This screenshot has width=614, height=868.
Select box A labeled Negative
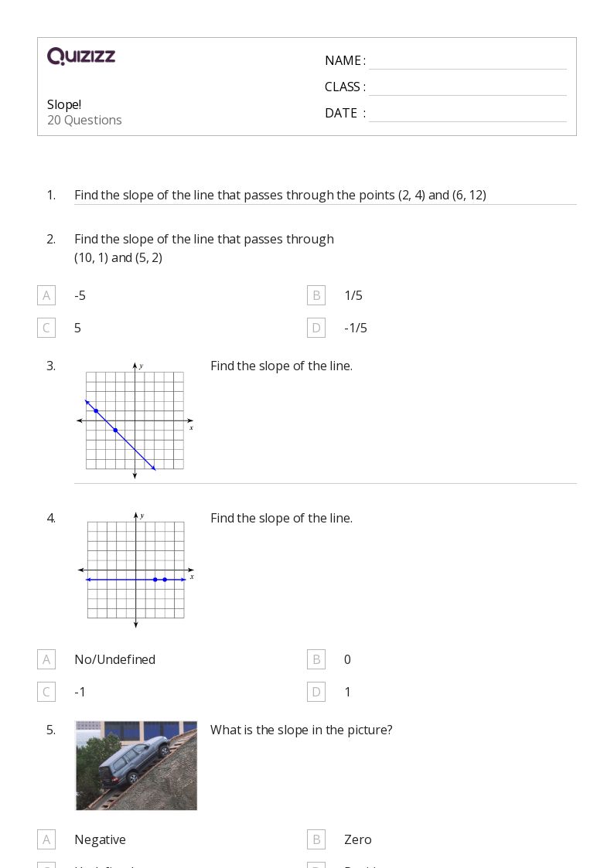tap(46, 839)
